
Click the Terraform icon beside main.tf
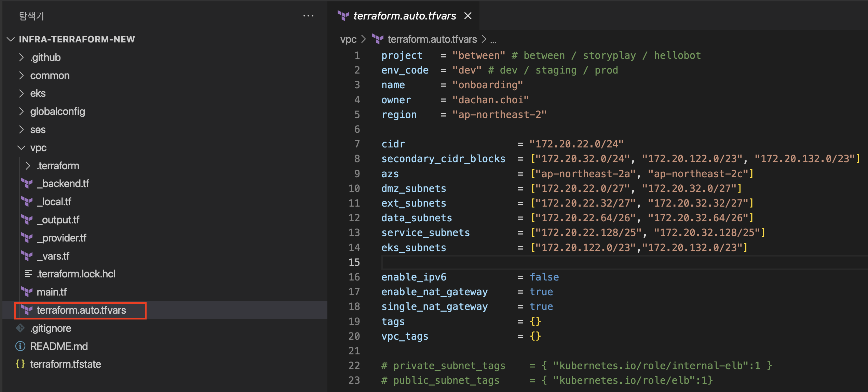[x=27, y=292]
